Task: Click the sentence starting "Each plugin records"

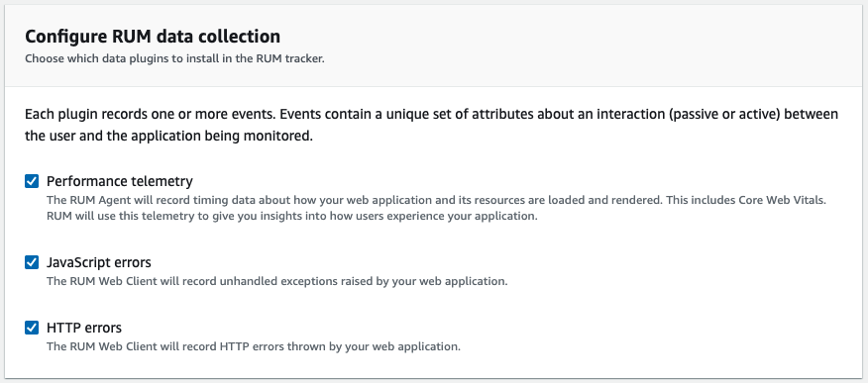Action: point(431,125)
